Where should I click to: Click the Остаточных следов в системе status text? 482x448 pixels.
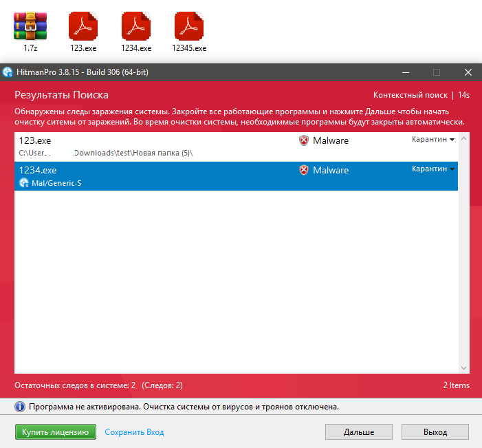click(99, 385)
